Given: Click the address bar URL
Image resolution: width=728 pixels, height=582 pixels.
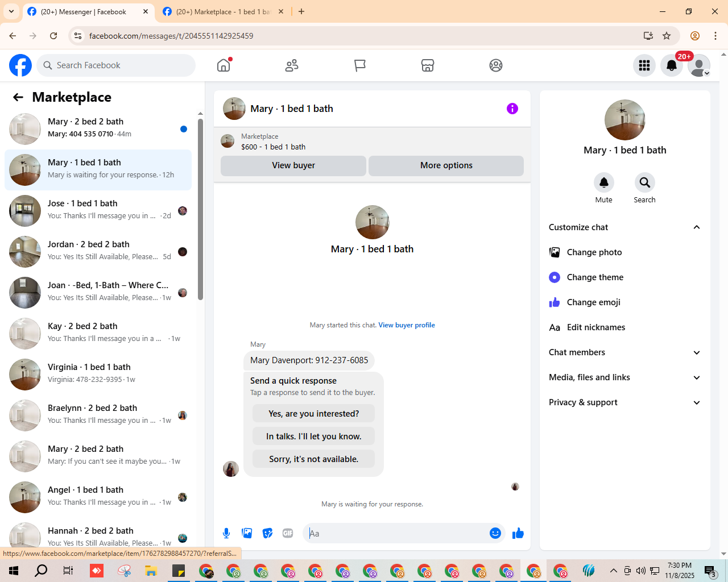Looking at the screenshot, I should (171, 36).
